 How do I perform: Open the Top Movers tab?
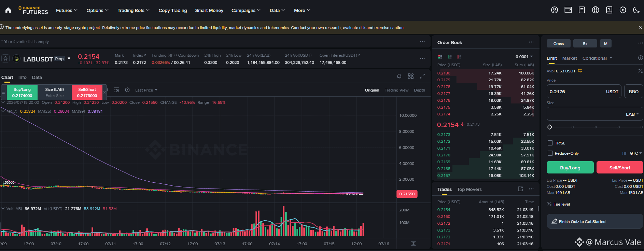(469, 190)
